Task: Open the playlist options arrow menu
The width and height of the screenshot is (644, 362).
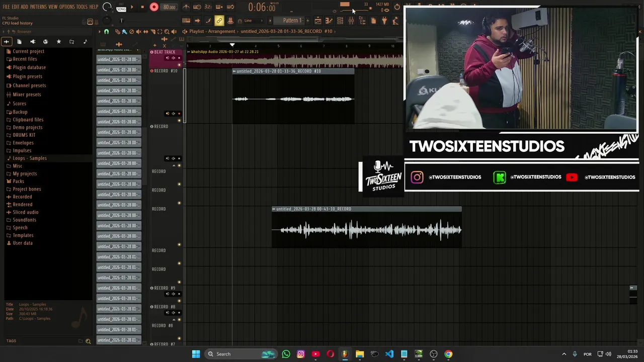Action: (x=99, y=32)
